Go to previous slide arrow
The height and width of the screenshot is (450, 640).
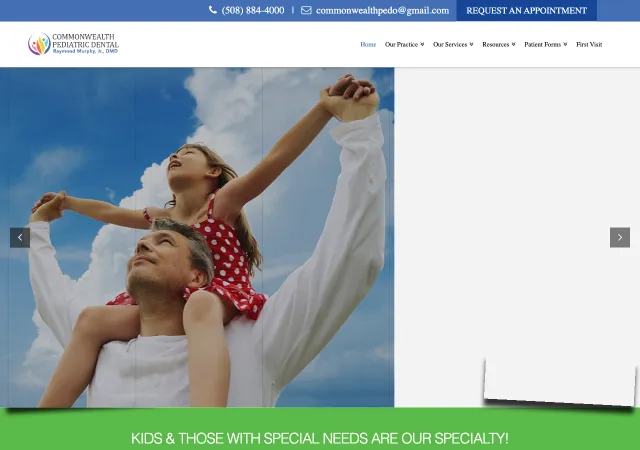point(20,237)
